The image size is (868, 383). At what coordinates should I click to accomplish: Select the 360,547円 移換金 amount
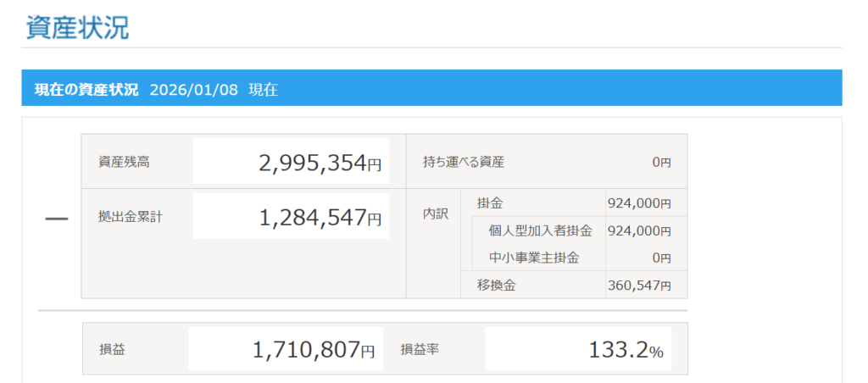click(639, 286)
